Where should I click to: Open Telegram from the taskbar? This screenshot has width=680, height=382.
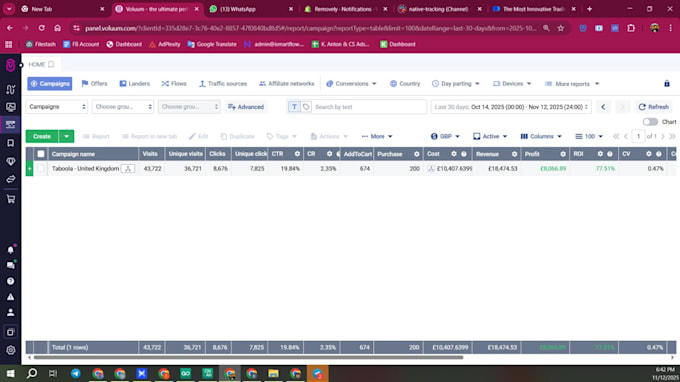click(75, 373)
